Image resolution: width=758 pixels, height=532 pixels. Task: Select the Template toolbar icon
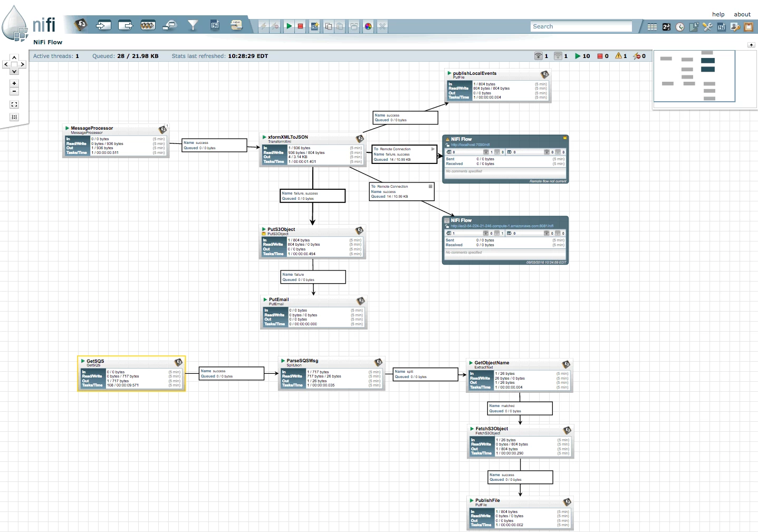215,25
